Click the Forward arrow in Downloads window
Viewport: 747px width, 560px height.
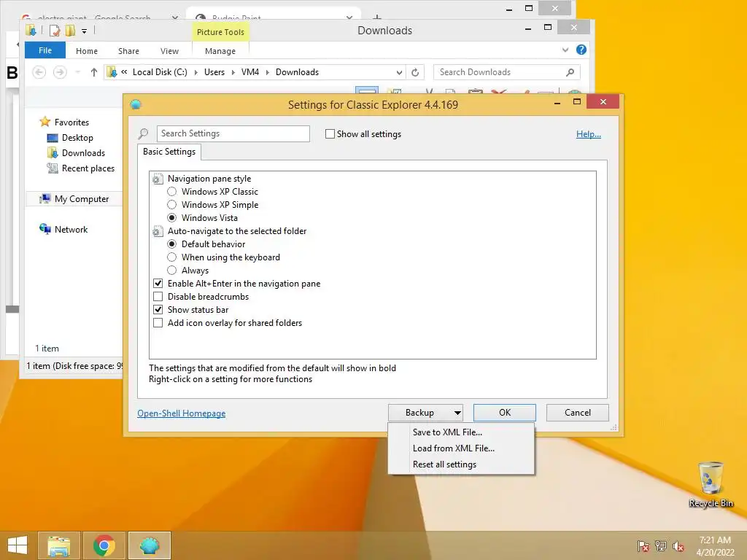click(x=60, y=72)
